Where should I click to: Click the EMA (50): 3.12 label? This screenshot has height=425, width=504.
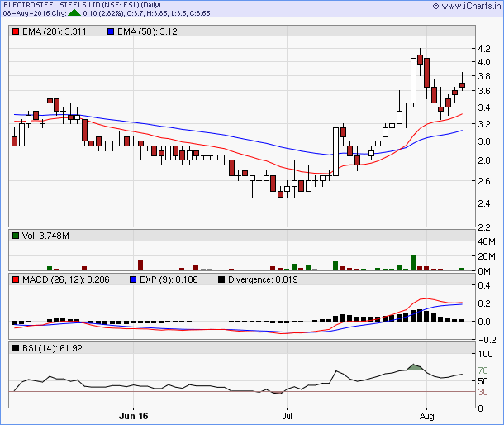(x=147, y=31)
